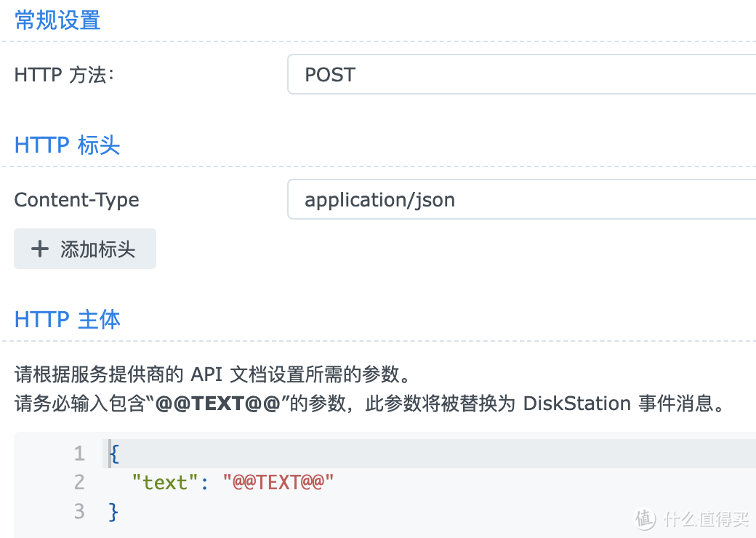
Task: Click bold @@TEXT@@ in the instructions
Action: coord(217,403)
